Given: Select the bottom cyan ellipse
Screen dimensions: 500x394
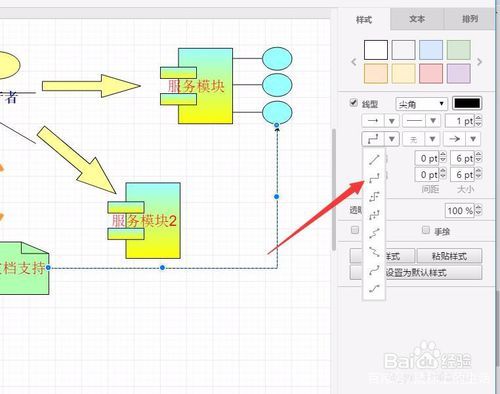Looking at the screenshot, I should pos(277,112).
